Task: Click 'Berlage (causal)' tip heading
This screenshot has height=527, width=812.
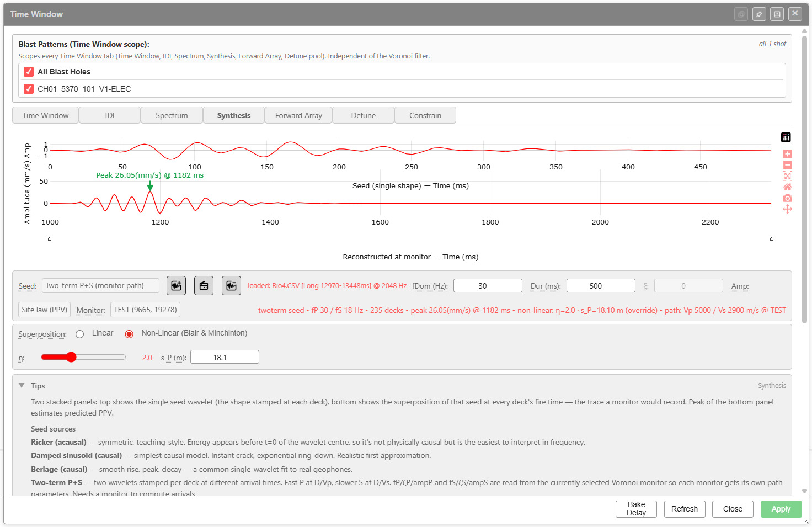Action: tap(59, 469)
